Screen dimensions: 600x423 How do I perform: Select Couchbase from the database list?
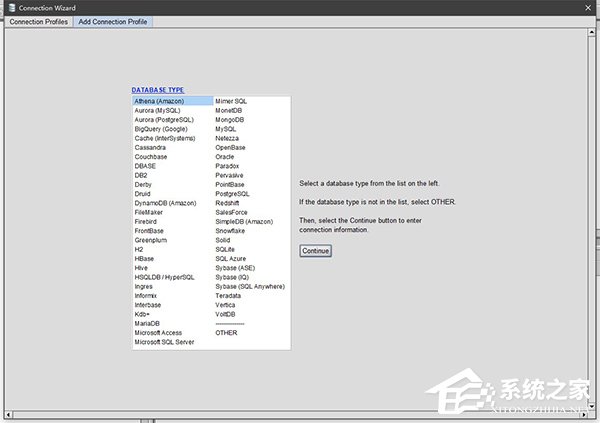click(151, 157)
